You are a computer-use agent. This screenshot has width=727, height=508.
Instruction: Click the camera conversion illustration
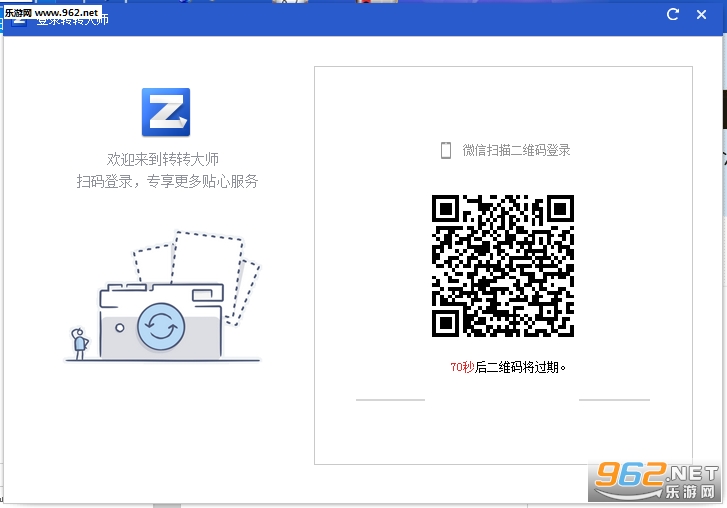[x=162, y=296]
